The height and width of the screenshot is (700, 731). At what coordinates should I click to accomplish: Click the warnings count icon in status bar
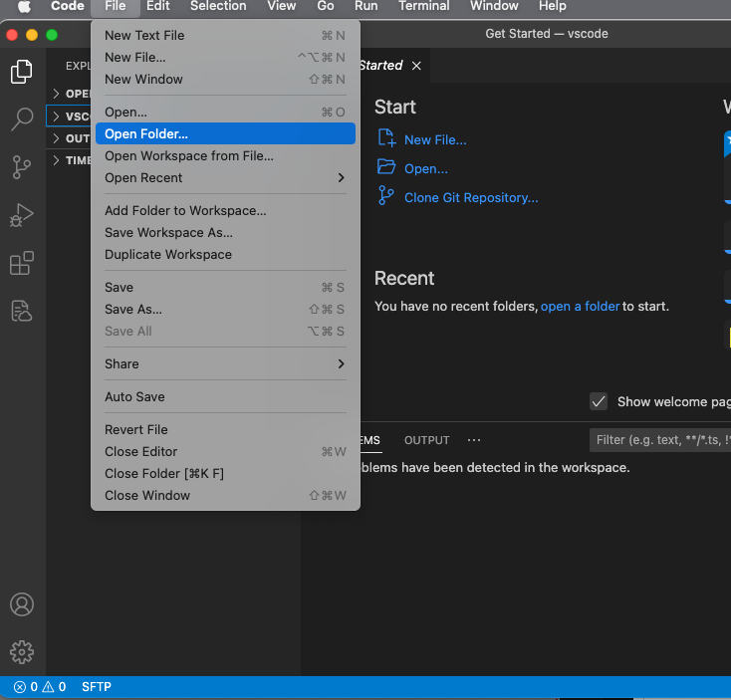tap(48, 687)
